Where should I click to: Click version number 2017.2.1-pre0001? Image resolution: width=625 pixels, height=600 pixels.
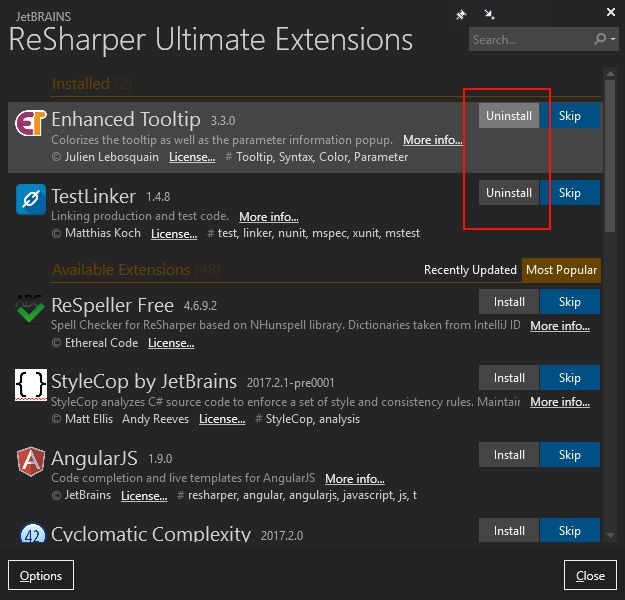click(x=291, y=383)
